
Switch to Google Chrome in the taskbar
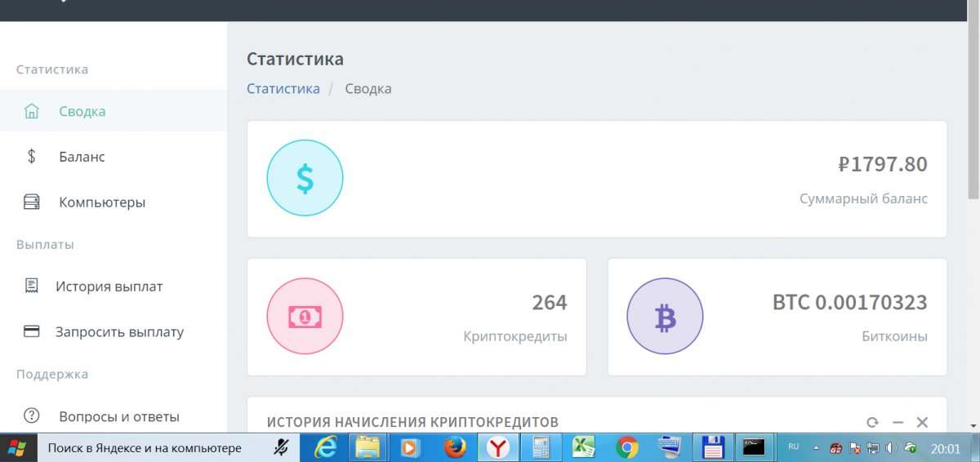(x=627, y=447)
